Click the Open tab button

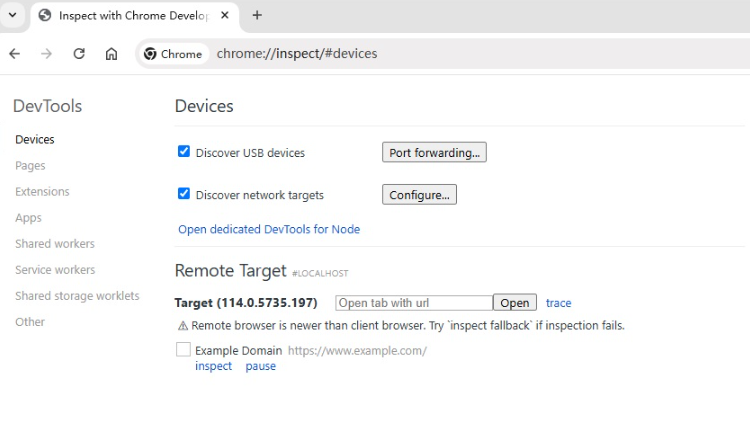pyautogui.click(x=515, y=303)
